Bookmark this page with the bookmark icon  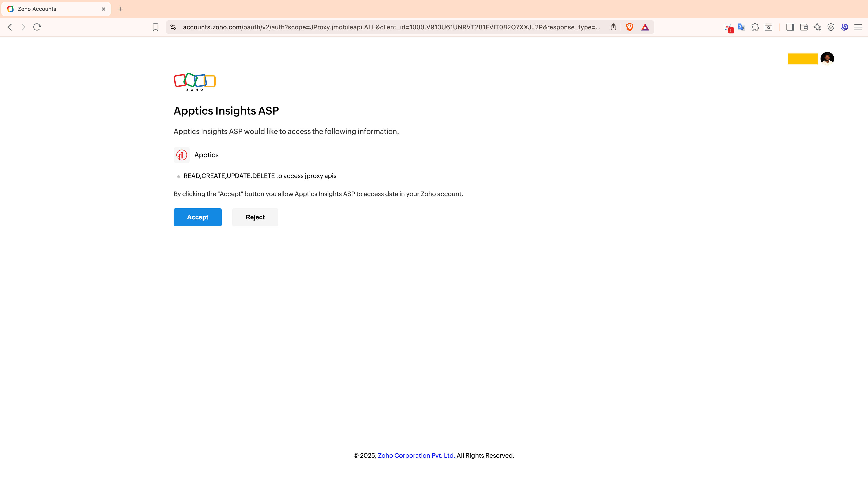coord(155,27)
